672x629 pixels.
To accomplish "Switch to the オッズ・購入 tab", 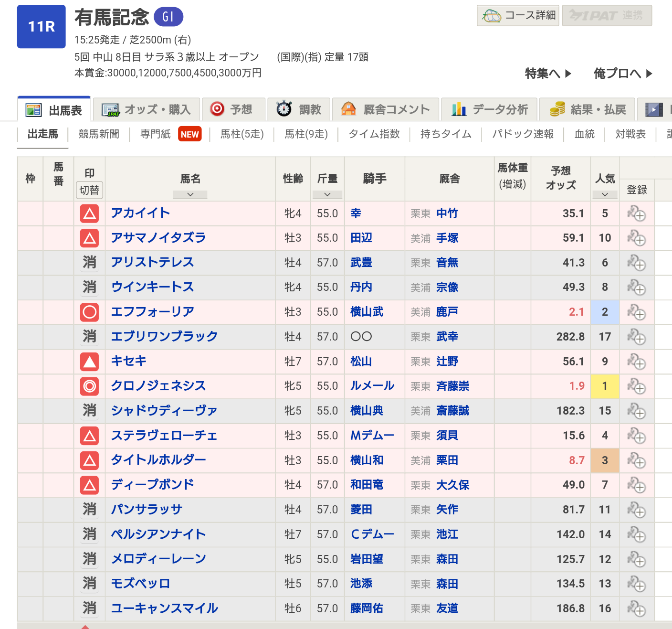I will [147, 110].
